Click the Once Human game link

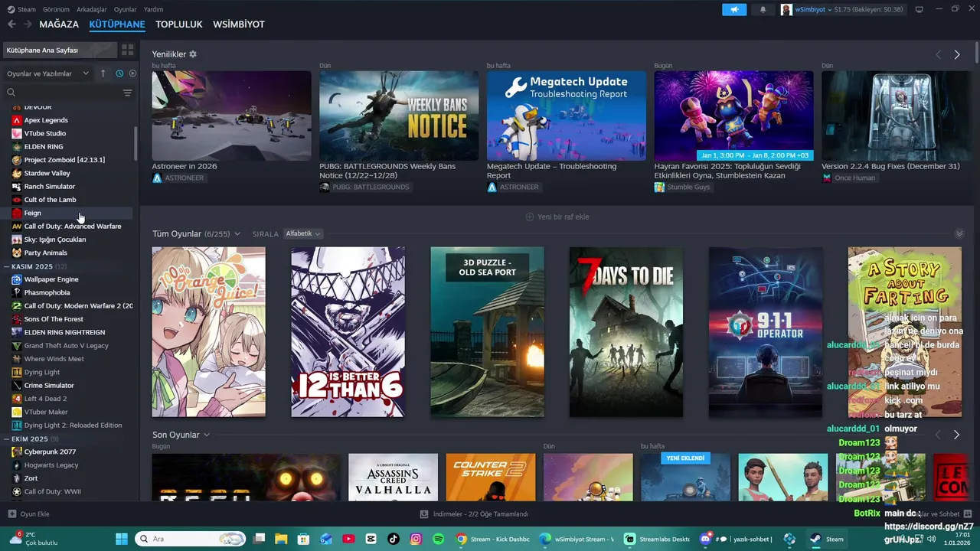point(854,178)
